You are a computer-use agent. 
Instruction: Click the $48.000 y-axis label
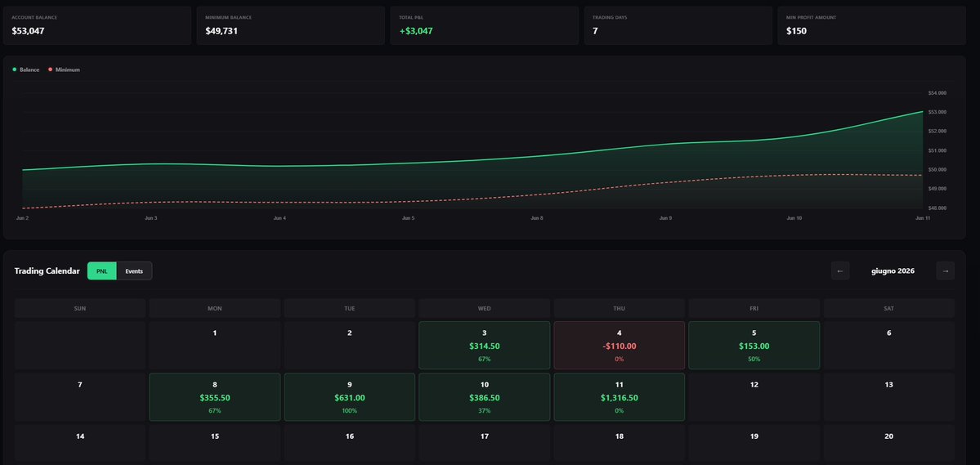[937, 208]
